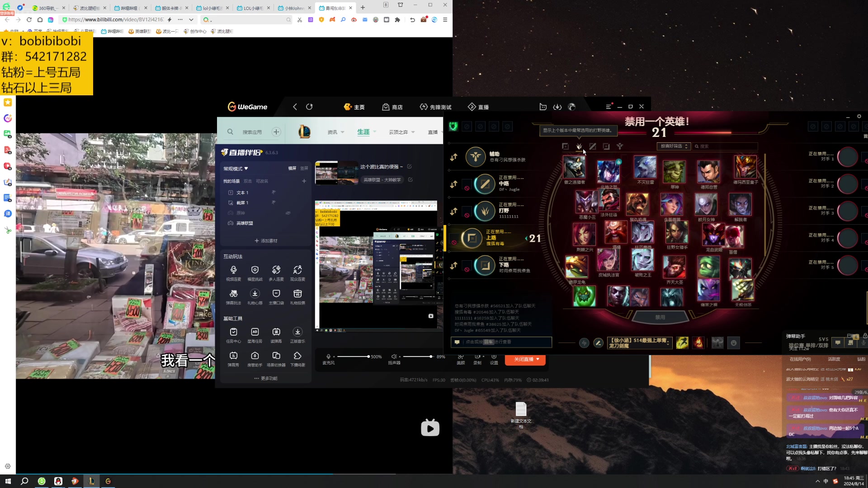Filter champions by mid lane icon

coord(593,146)
